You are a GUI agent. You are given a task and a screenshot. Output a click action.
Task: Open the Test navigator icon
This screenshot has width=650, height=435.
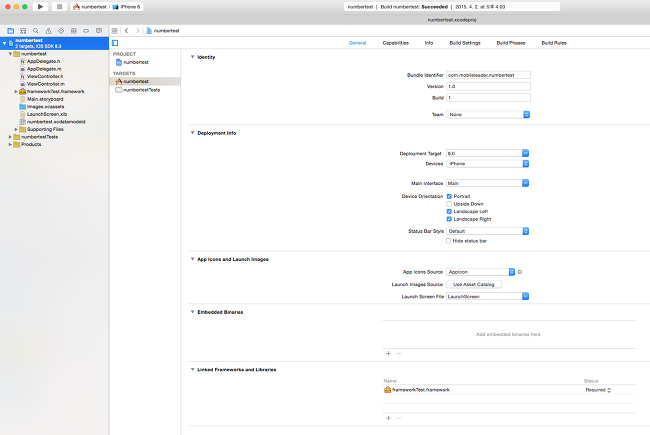[x=61, y=31]
